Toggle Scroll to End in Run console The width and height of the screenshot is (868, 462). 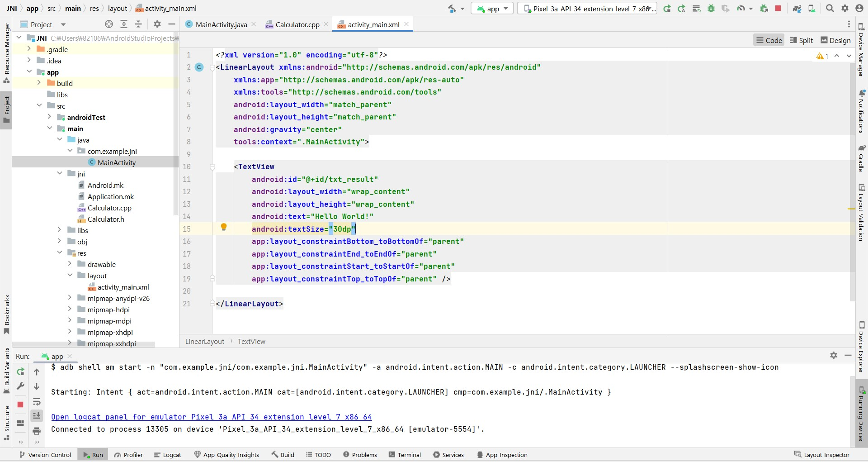tap(37, 415)
